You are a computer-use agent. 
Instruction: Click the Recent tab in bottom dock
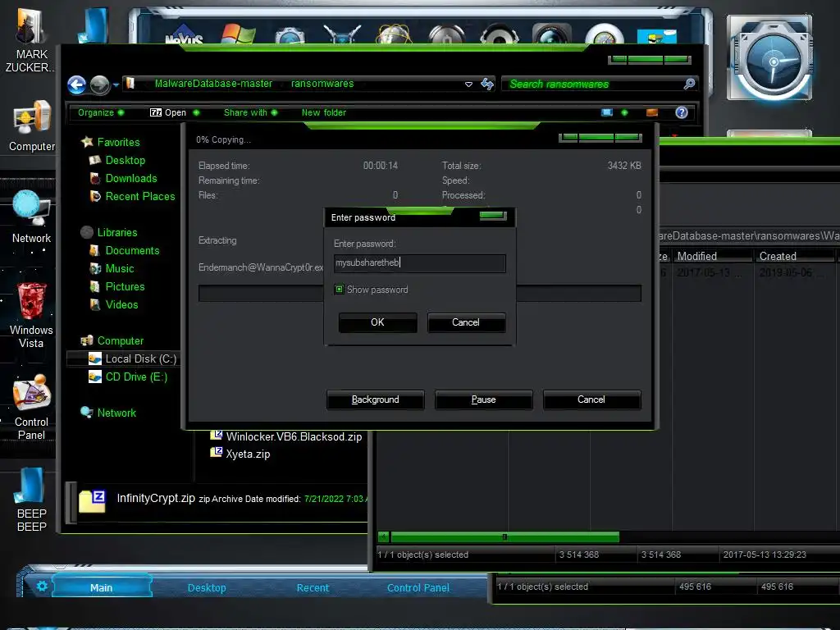tap(313, 587)
